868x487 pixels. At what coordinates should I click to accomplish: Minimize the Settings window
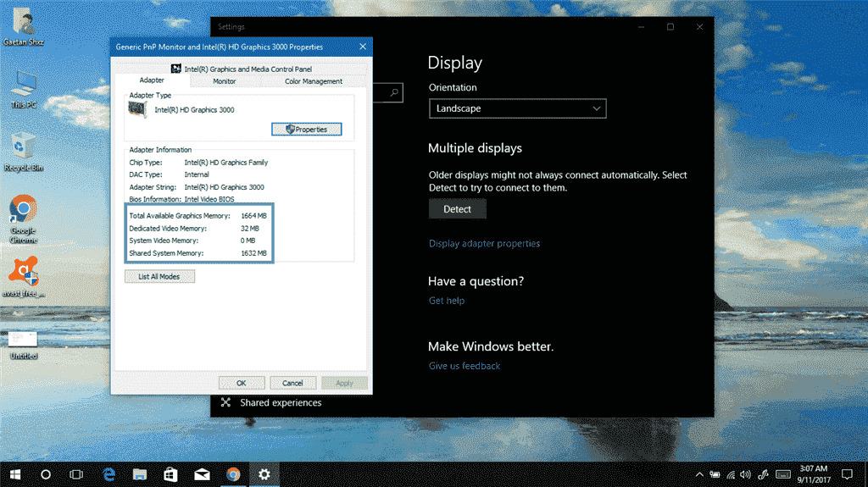pyautogui.click(x=641, y=26)
